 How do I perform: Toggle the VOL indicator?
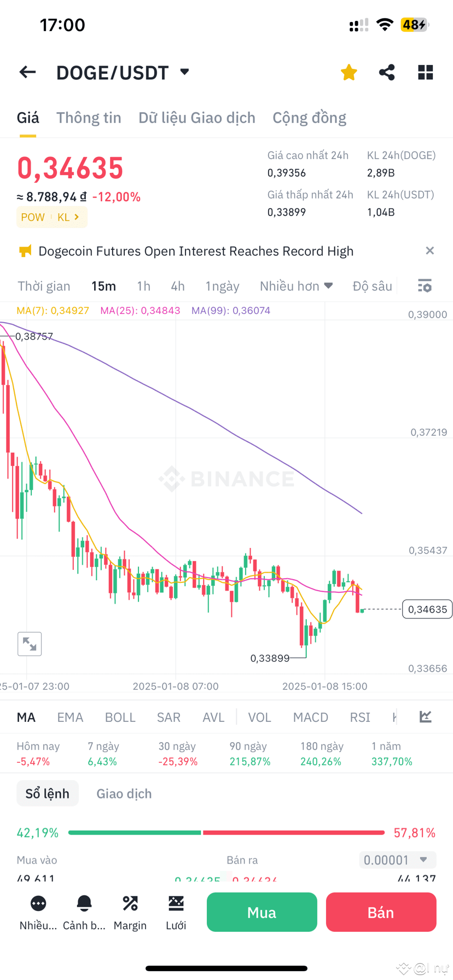tap(260, 717)
